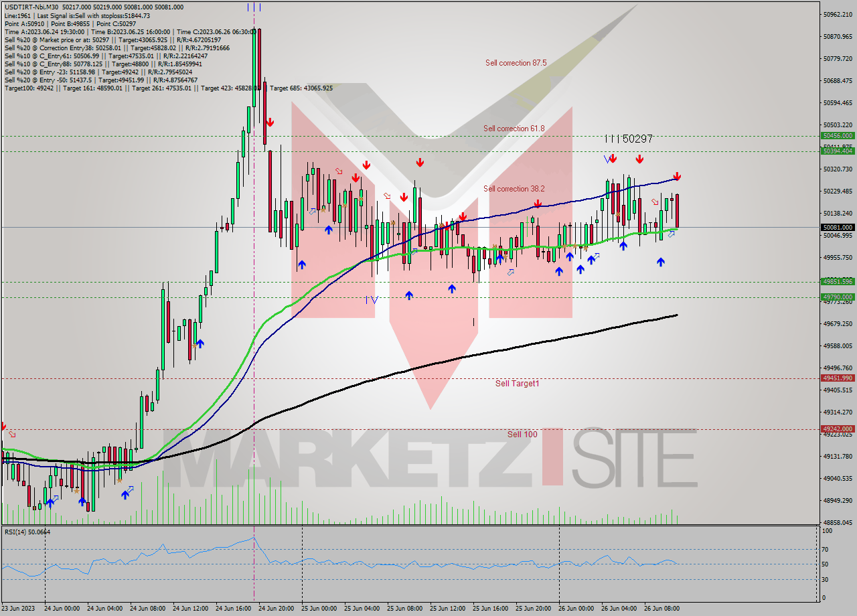Click the 'Sell Target1' chart label
The width and height of the screenshot is (857, 616).
coord(517,384)
